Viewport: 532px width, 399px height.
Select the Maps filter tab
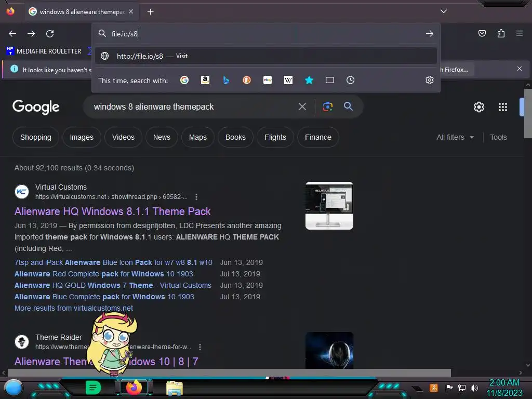pos(198,137)
